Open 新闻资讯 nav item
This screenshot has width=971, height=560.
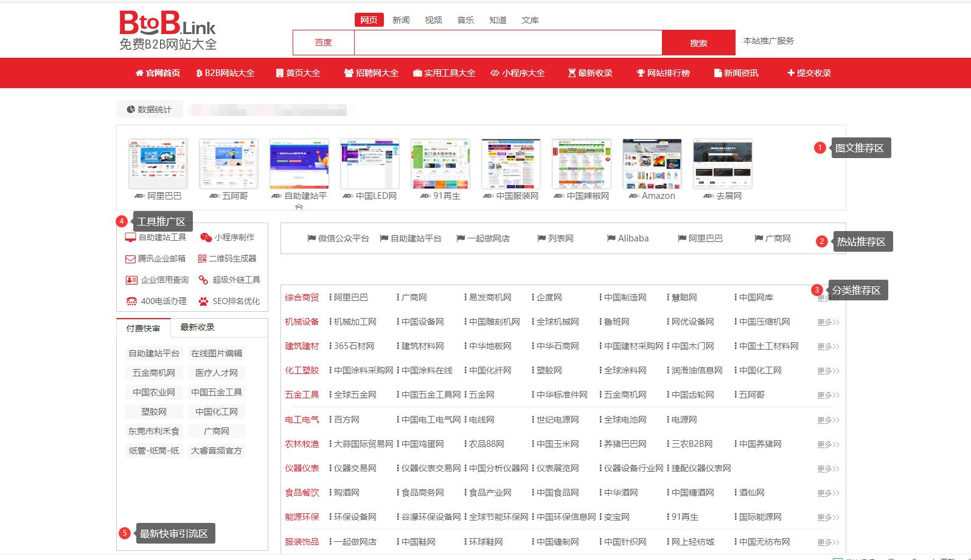click(736, 73)
